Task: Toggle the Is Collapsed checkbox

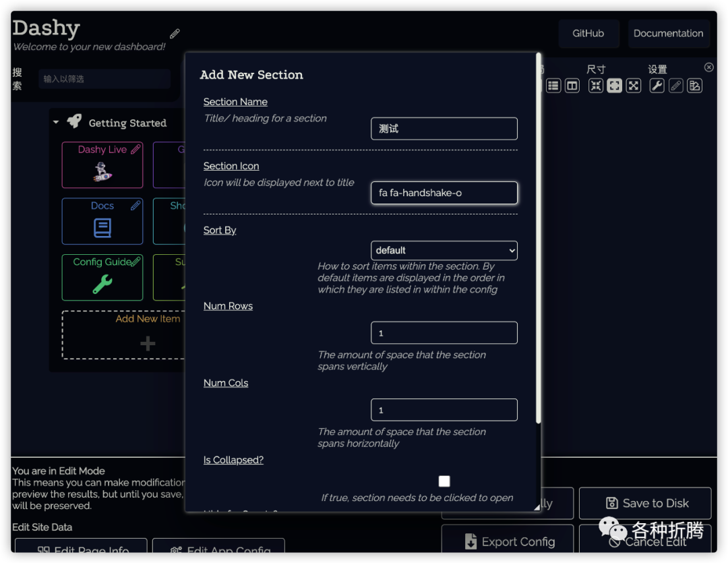Action: pyautogui.click(x=444, y=481)
